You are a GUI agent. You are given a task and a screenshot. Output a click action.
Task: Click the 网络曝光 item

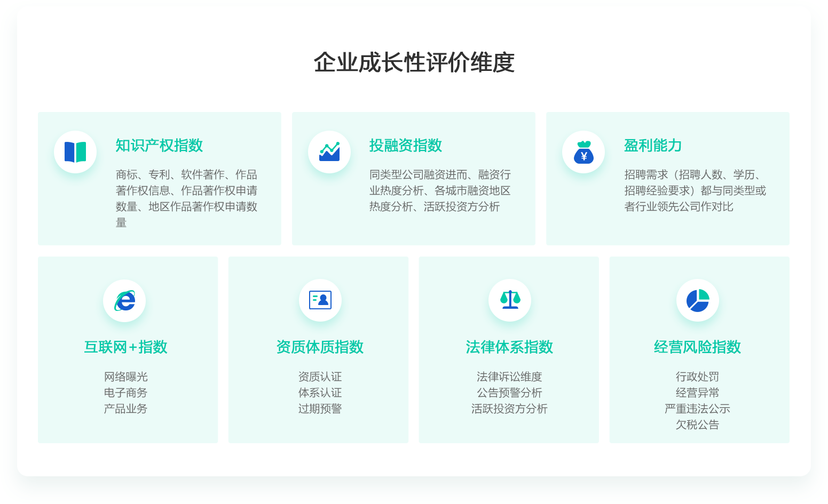[126, 377]
